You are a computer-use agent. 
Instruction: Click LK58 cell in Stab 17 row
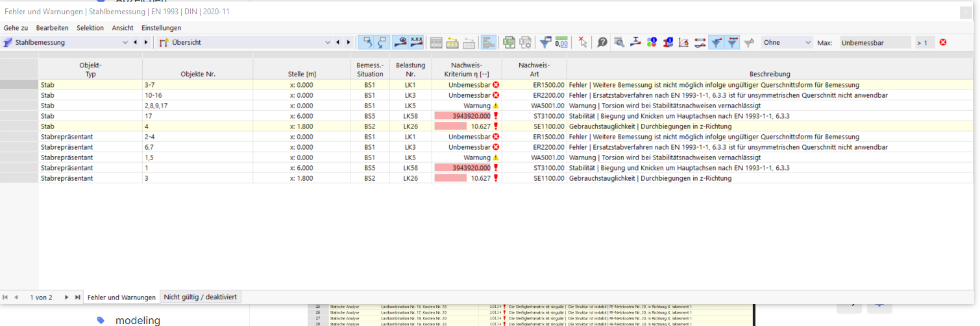[x=410, y=115]
